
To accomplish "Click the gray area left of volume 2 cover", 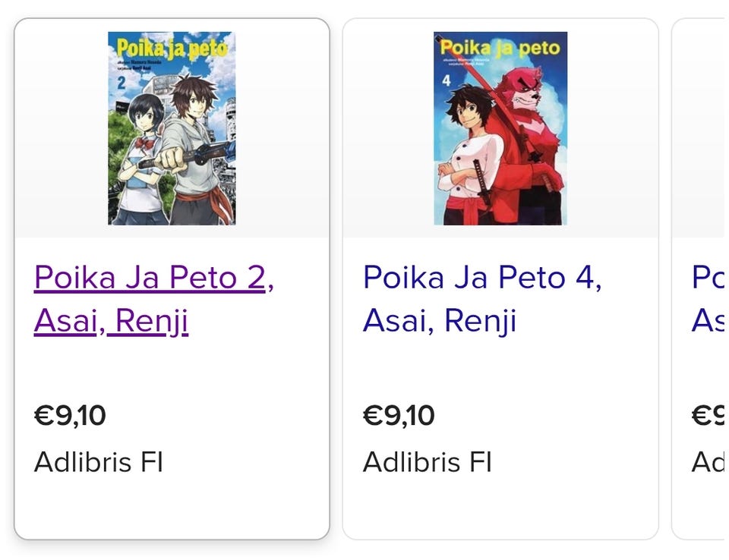I will [61, 128].
